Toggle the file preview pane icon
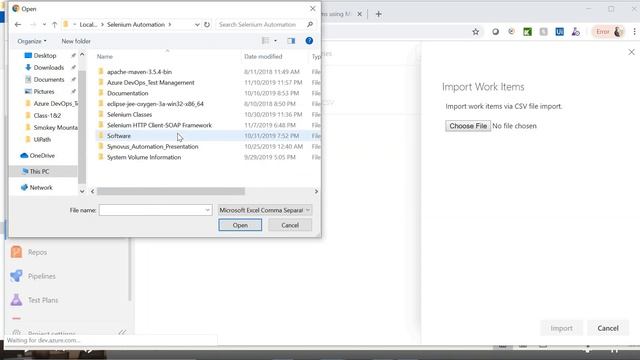This screenshot has width=640, height=360. [291, 41]
